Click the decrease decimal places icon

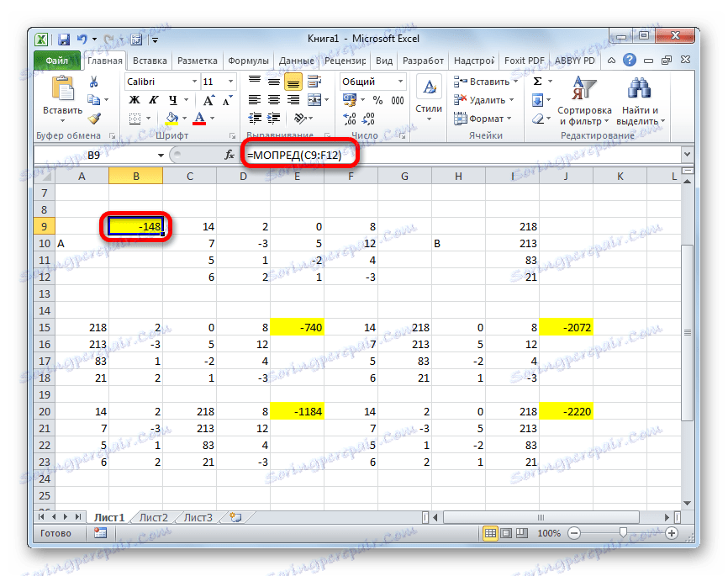[368, 119]
